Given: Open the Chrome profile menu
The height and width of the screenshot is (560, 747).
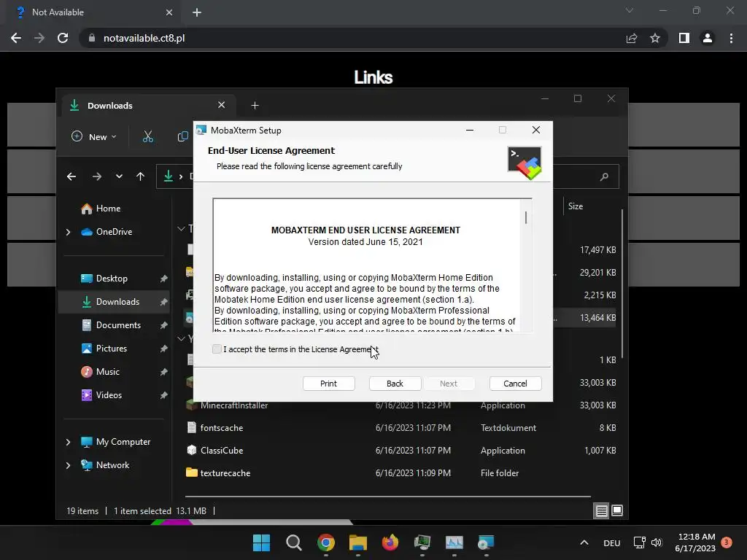Looking at the screenshot, I should tap(708, 38).
